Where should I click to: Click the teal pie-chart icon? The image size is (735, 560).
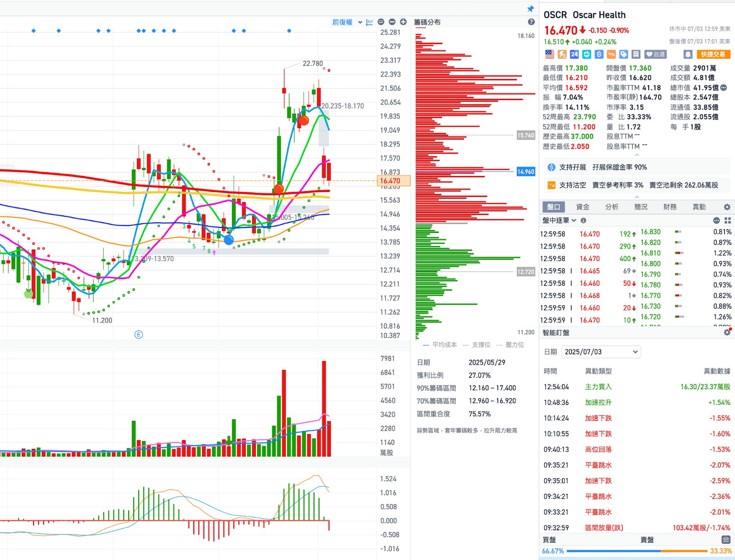click(587, 54)
